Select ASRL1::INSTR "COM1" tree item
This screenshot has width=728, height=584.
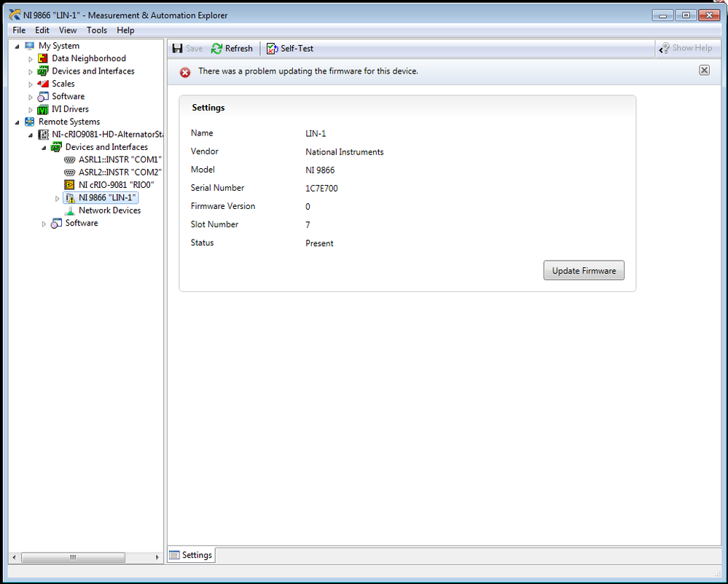point(120,160)
